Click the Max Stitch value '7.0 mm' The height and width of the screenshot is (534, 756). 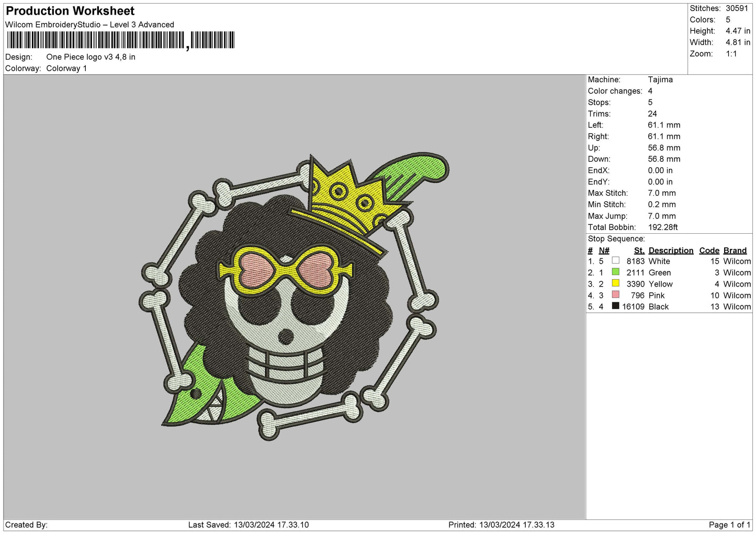[x=662, y=193]
